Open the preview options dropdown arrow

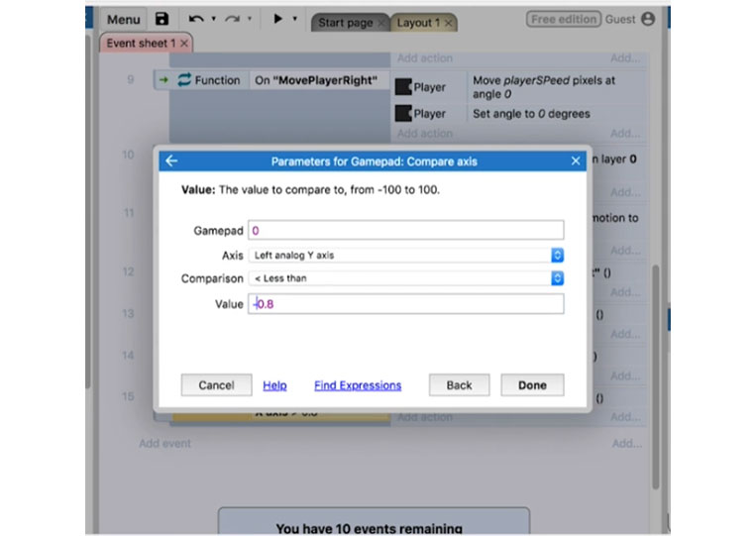[x=294, y=19]
